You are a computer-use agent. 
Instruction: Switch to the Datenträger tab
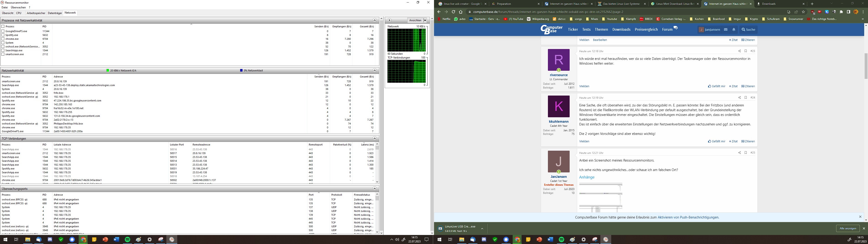tap(55, 13)
